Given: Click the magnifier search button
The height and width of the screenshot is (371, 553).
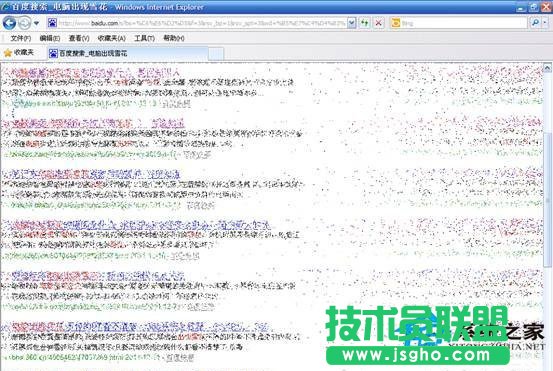Looking at the screenshot, I should pos(535,23).
